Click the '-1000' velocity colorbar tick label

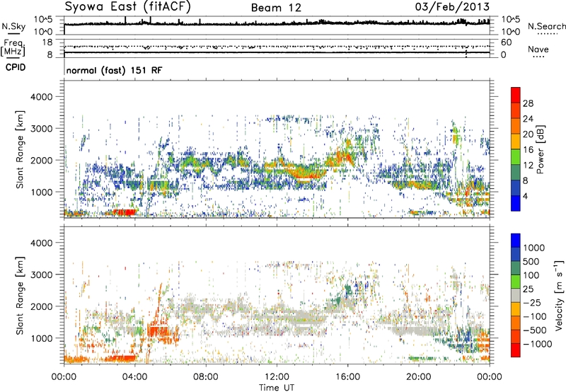(x=537, y=344)
